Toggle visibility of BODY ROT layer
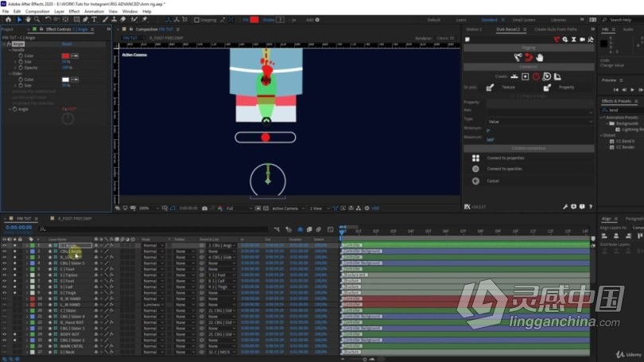 [x=5, y=334]
